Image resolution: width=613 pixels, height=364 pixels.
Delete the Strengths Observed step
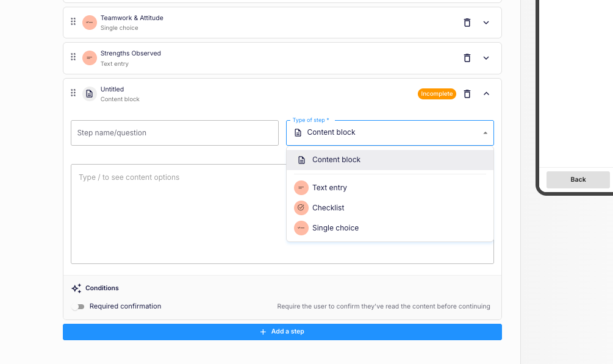467,59
